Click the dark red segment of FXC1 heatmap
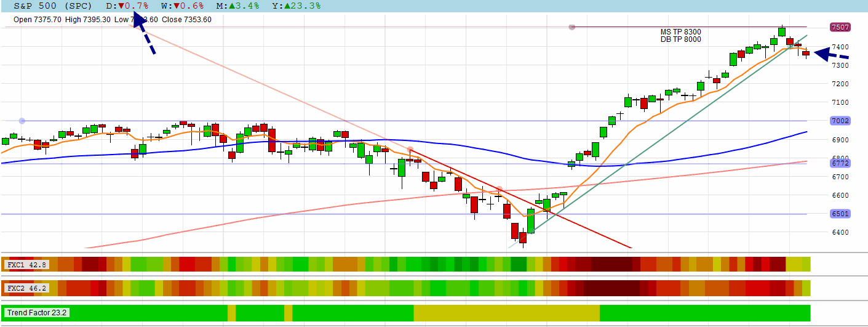868x327 pixels. click(611, 265)
